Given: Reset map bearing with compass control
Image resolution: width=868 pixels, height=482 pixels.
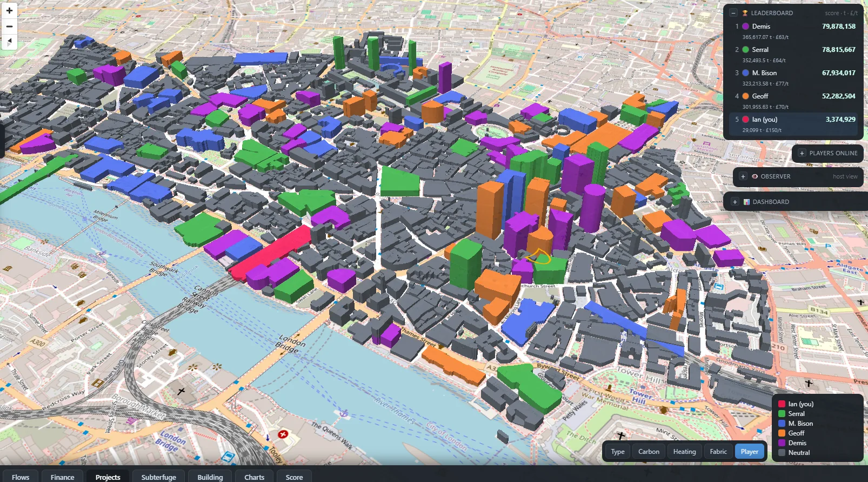Looking at the screenshot, I should coord(9,42).
